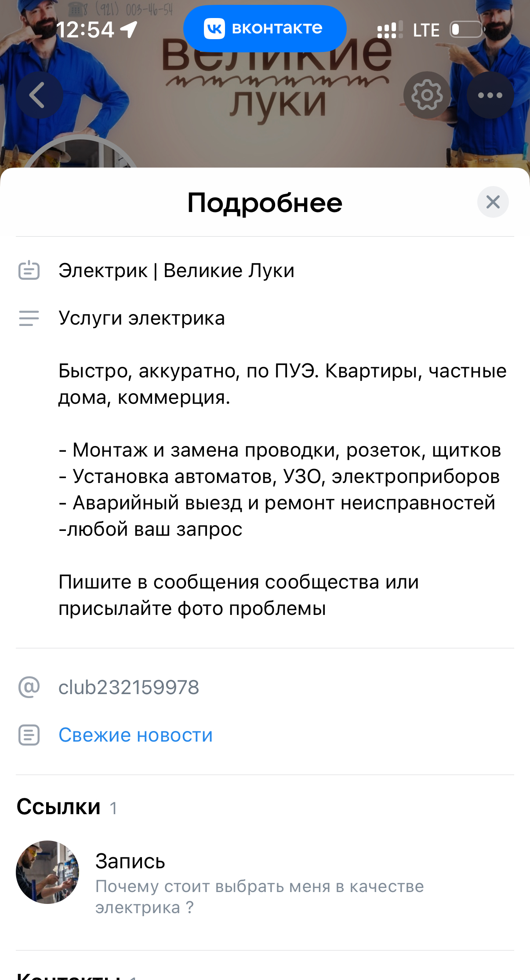The width and height of the screenshot is (530, 980).
Task: Tap the Ссылки section header
Action: click(x=59, y=807)
